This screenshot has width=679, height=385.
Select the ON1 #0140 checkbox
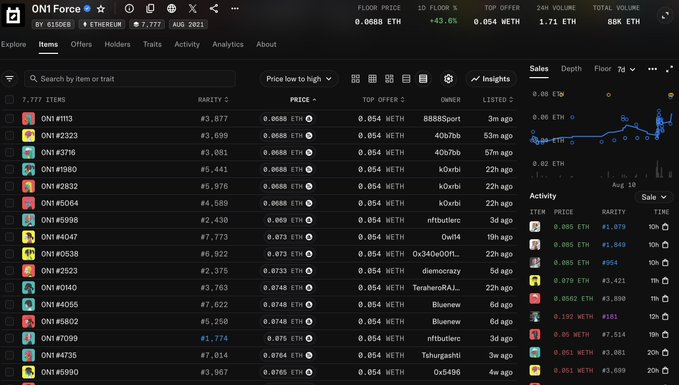[x=10, y=288]
